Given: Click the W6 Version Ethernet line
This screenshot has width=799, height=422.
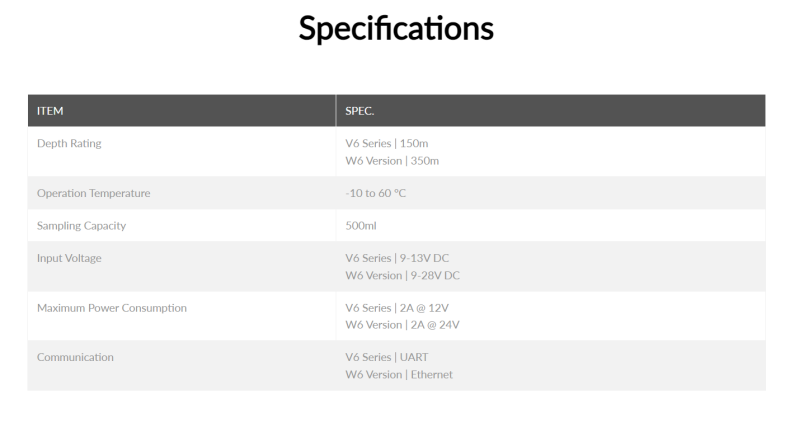Looking at the screenshot, I should click(x=399, y=374).
